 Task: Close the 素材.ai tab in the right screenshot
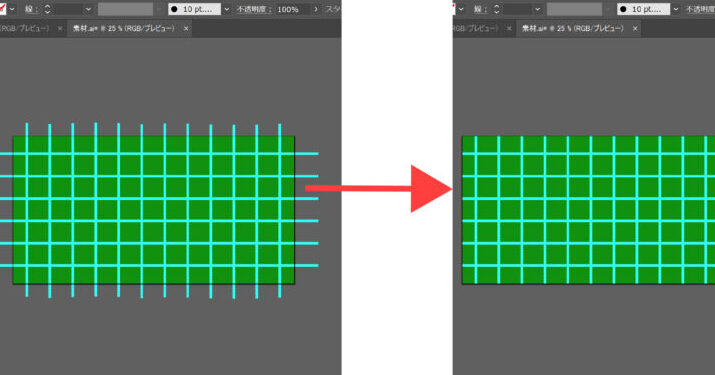click(635, 28)
